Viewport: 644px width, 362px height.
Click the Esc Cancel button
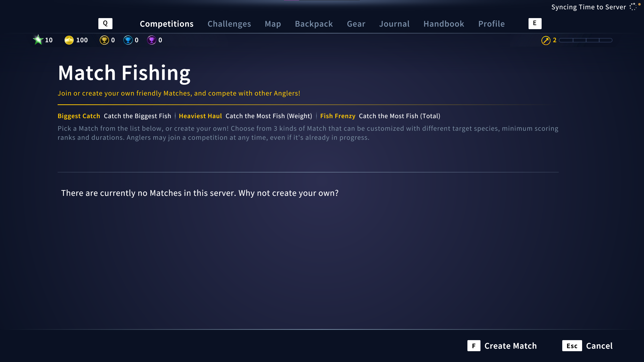point(587,346)
